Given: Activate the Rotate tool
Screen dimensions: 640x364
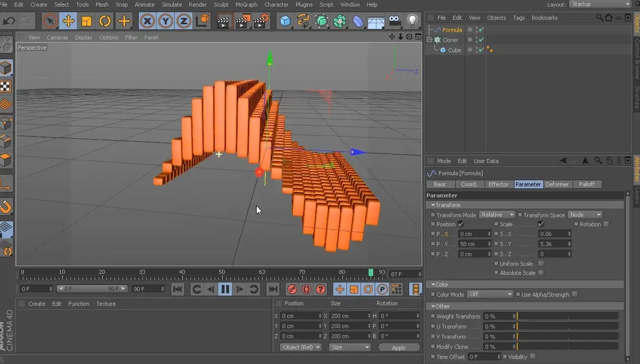Looking at the screenshot, I should click(x=105, y=21).
